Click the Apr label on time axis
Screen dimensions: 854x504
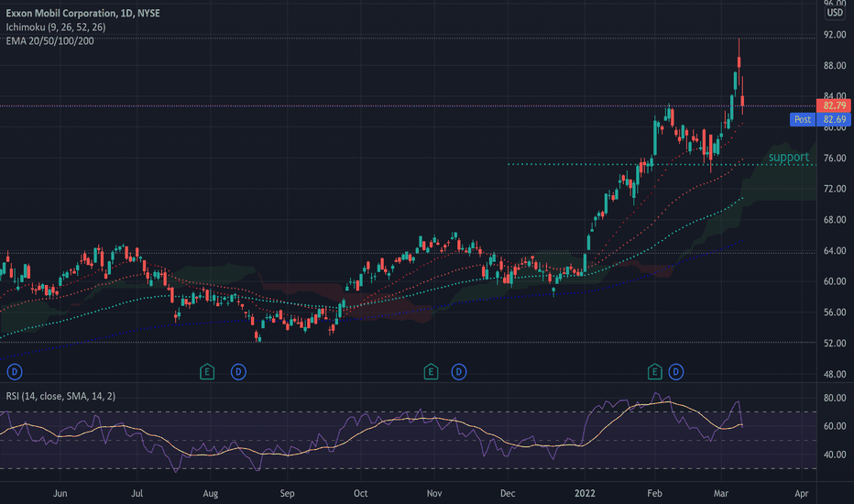[801, 493]
